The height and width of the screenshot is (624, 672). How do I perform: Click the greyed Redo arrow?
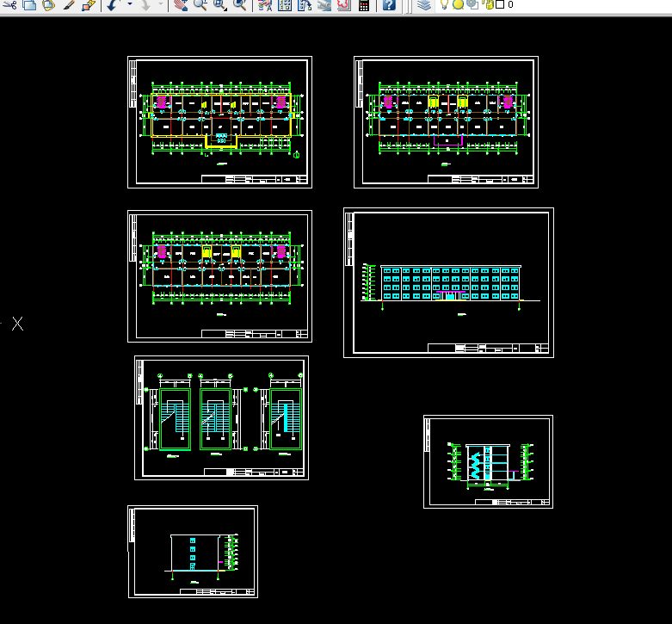pyautogui.click(x=145, y=5)
